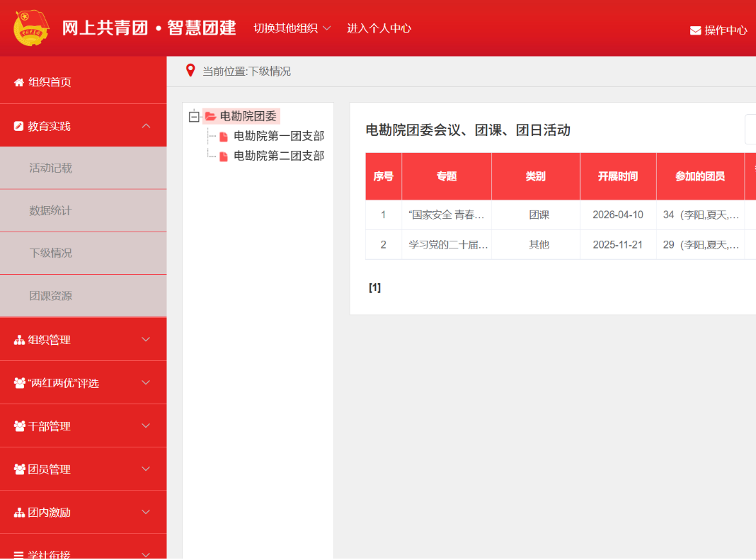
Task: Select 数据统计 submenu item
Action: click(50, 211)
